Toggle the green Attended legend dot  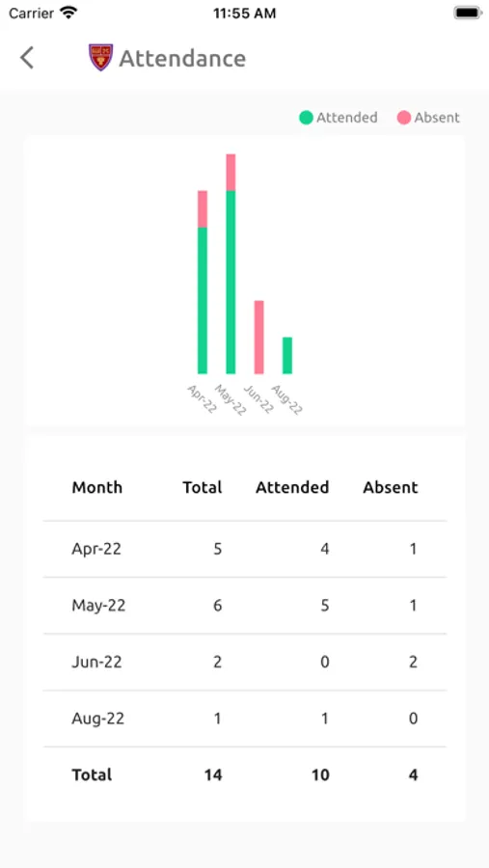(307, 118)
